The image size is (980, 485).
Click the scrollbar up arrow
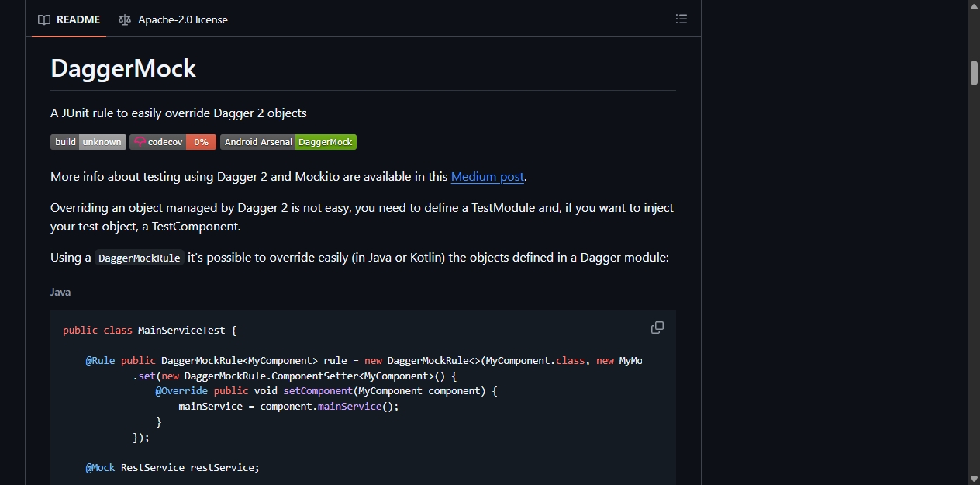pos(974,5)
